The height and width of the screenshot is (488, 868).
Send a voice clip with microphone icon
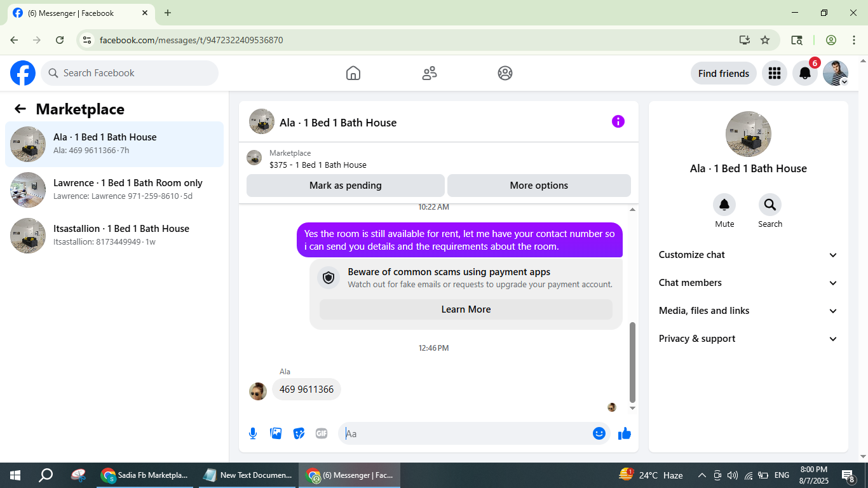tap(253, 433)
